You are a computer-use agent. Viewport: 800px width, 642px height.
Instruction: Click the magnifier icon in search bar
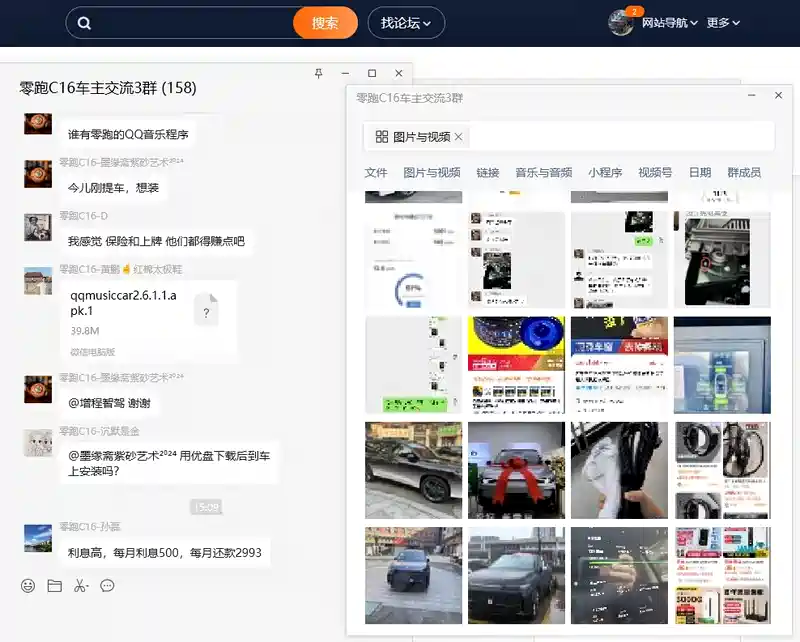click(85, 23)
